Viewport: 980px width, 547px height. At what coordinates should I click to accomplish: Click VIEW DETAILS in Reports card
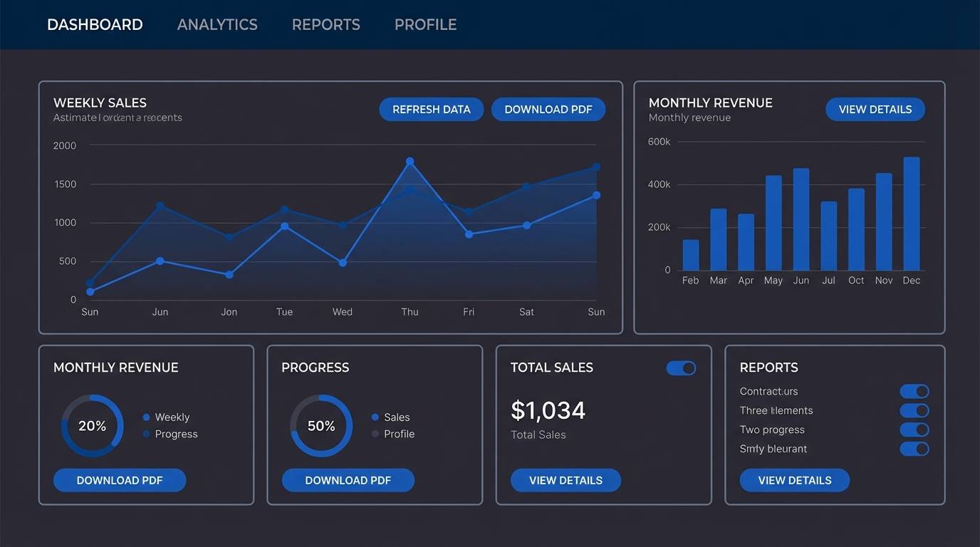pyautogui.click(x=794, y=480)
